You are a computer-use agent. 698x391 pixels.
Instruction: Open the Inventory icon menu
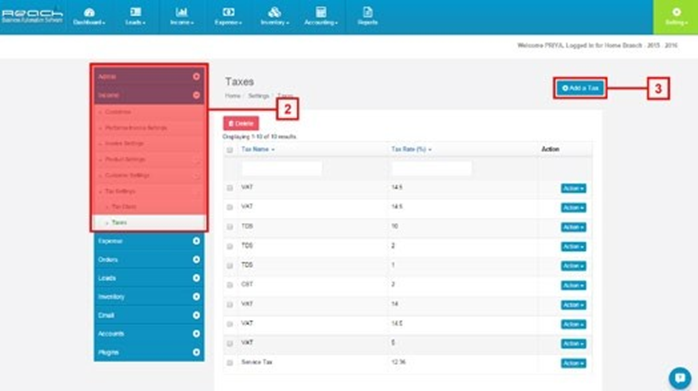(x=275, y=12)
